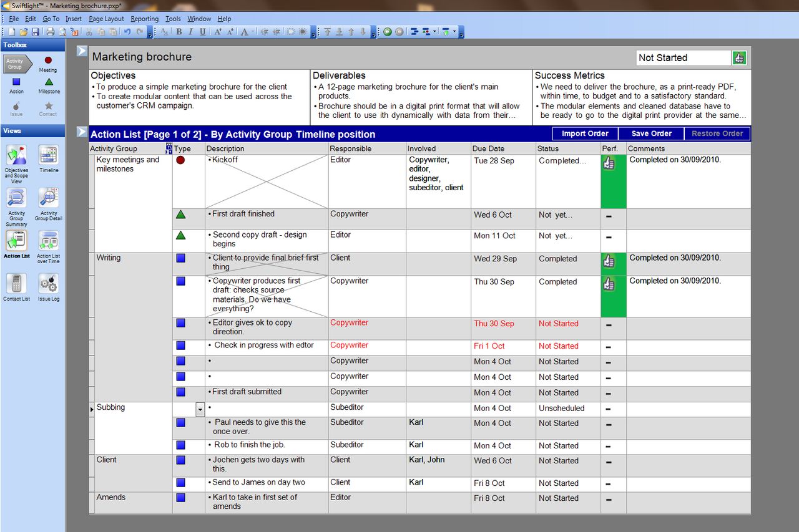The image size is (799, 532).
Task: Open the Insert menu
Action: (74, 19)
